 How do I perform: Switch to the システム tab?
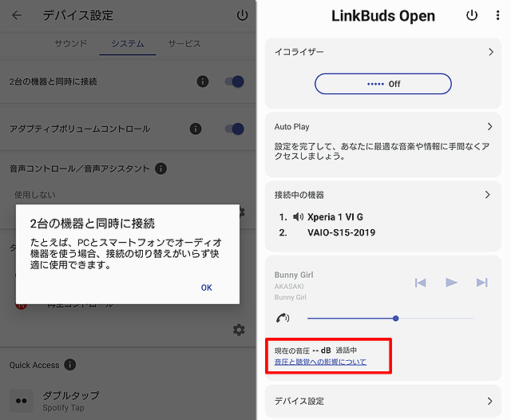(x=128, y=44)
